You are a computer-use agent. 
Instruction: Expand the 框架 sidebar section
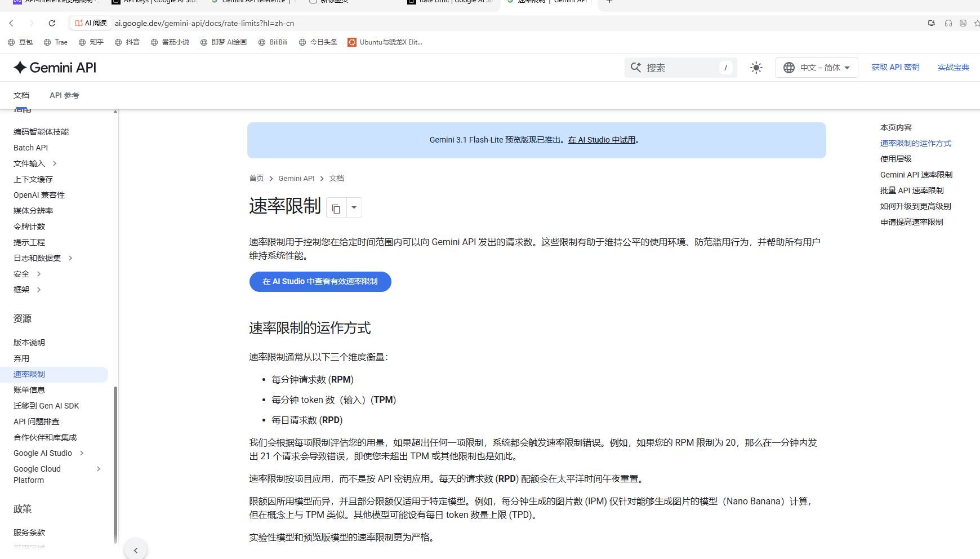click(39, 290)
